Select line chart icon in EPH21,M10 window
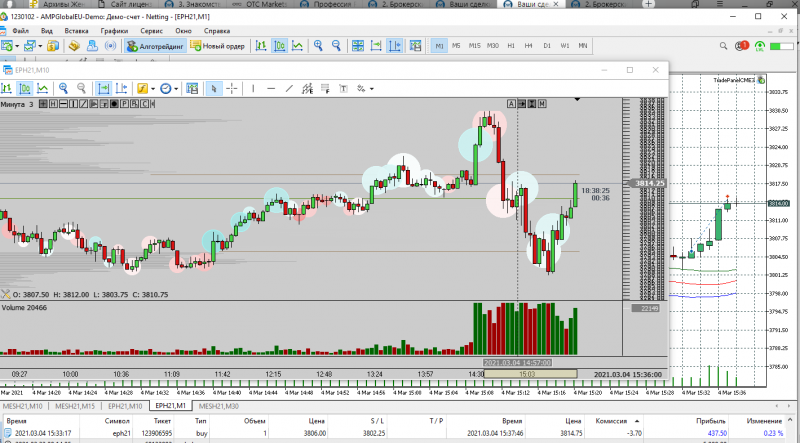Image resolution: width=800 pixels, height=443 pixels. [x=42, y=89]
